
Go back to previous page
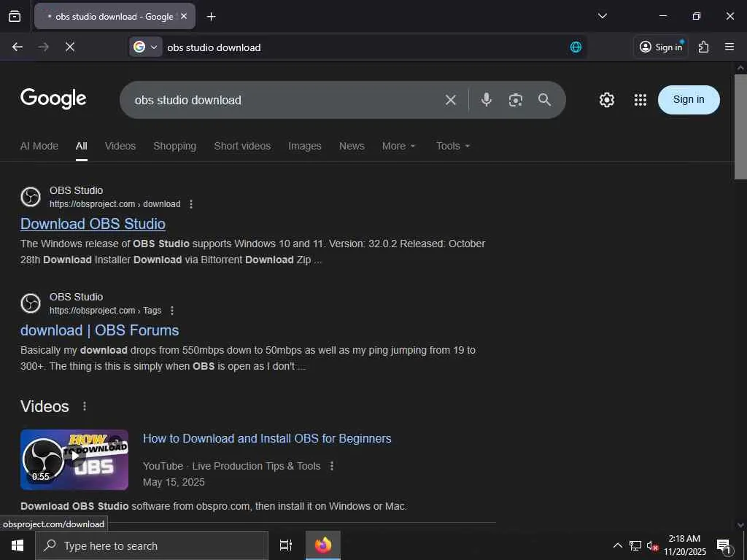coord(18,47)
